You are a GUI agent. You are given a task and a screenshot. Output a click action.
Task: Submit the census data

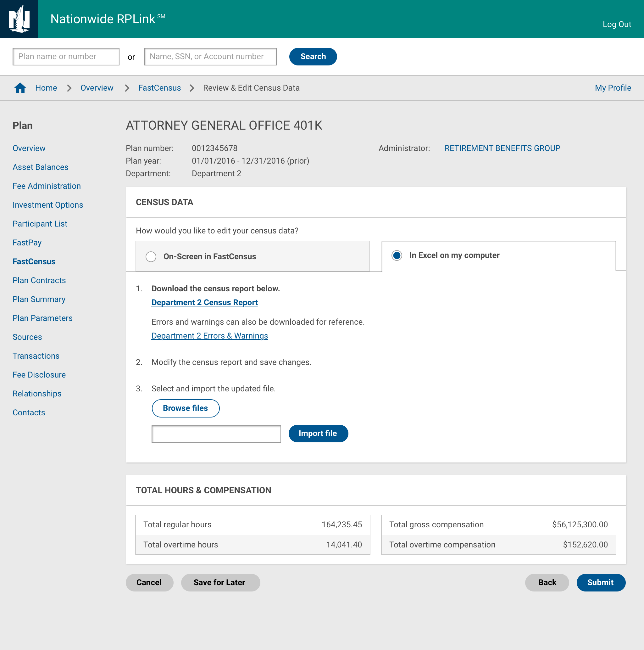click(600, 582)
